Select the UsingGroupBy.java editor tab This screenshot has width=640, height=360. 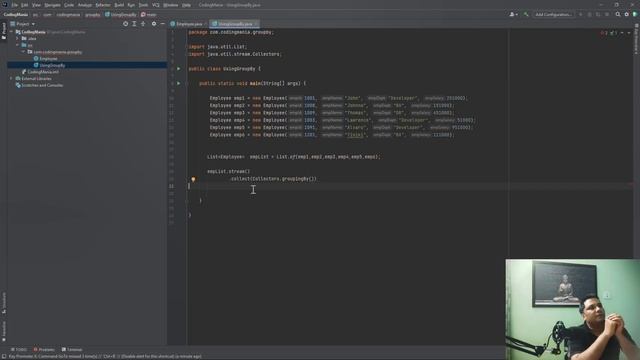point(235,24)
